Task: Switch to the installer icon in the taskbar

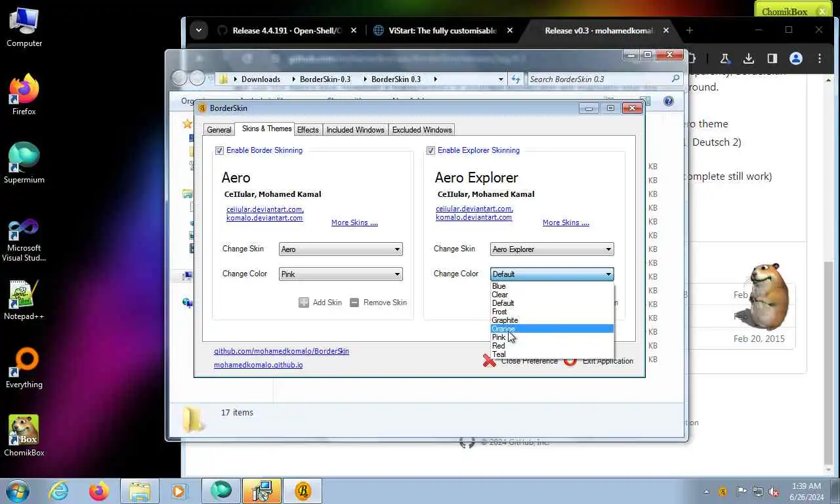Action: point(262,490)
